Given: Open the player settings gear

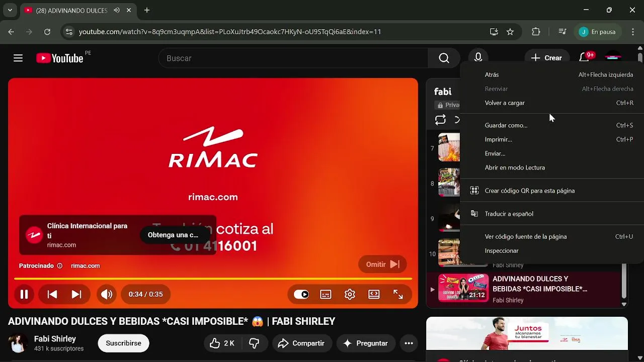Looking at the screenshot, I should point(350,295).
